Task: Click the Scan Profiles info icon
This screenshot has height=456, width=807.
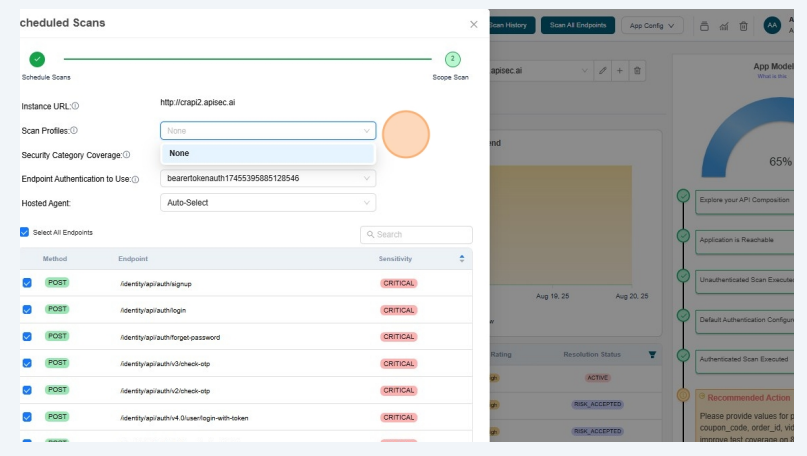Action: [73, 131]
